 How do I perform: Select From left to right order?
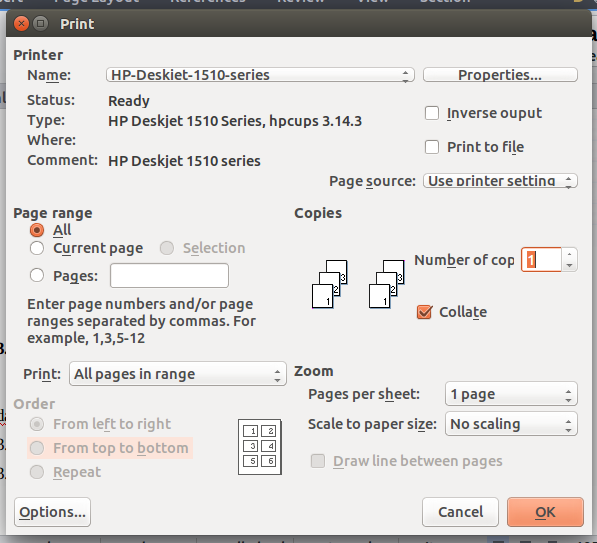coord(37,424)
